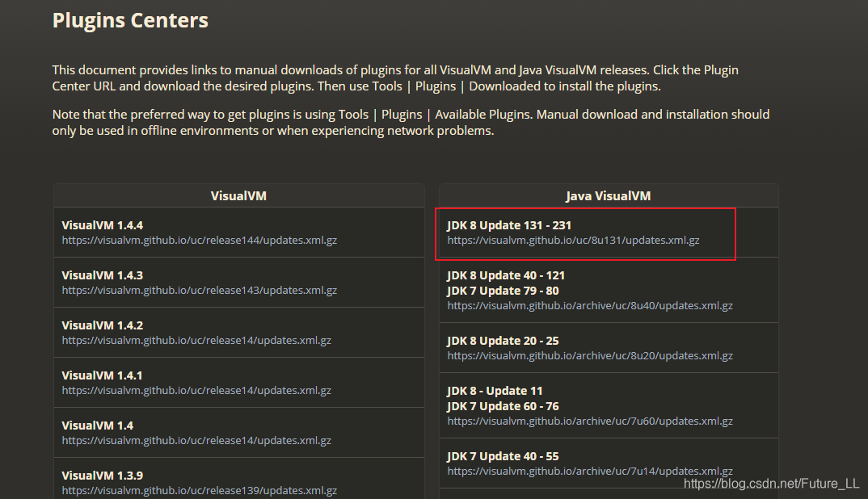Screen dimensions: 868x499
Task: Click the 'VisualVM 1.4.3' title text
Action: (103, 275)
